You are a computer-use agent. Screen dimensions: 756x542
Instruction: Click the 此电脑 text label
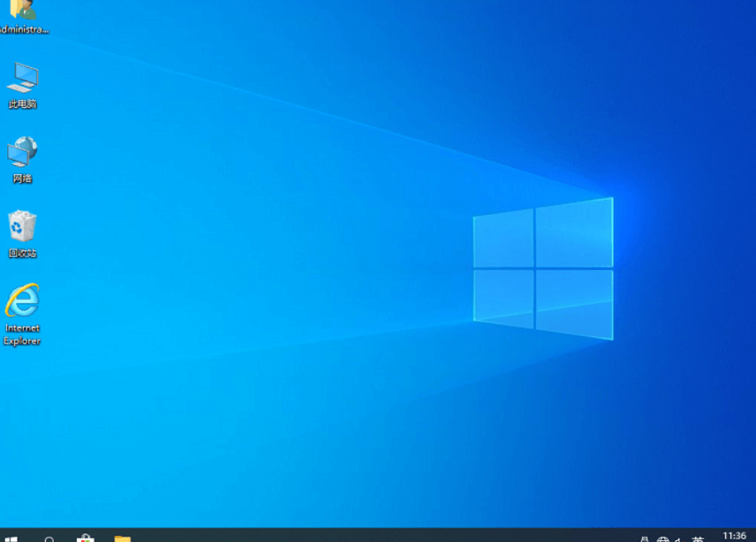pyautogui.click(x=22, y=104)
